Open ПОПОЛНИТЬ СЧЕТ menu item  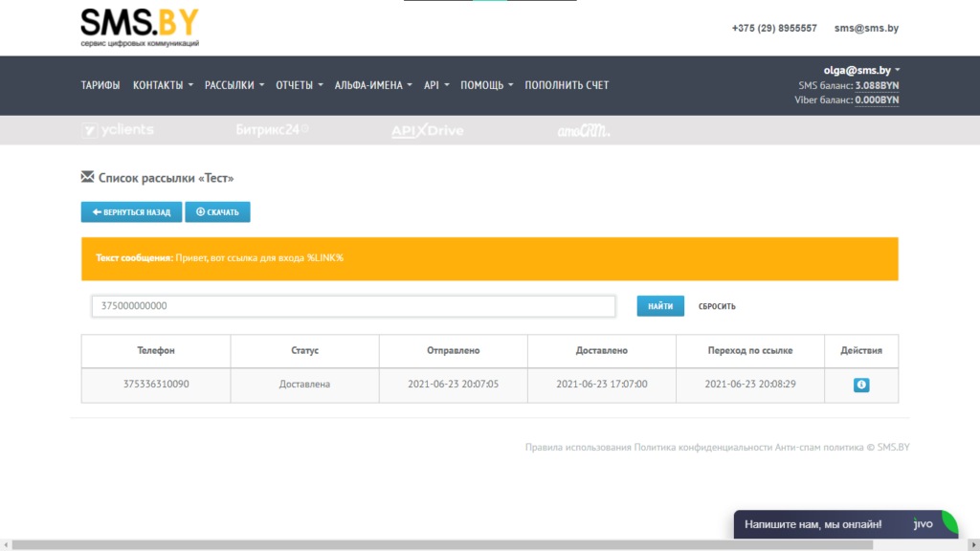point(567,85)
